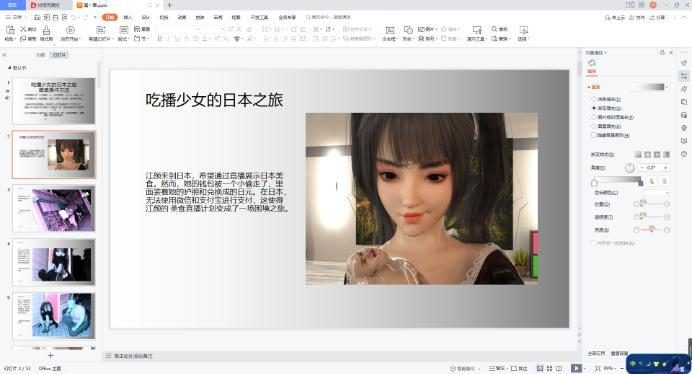
Task: Open the stop color dropdown
Action: [x=657, y=193]
